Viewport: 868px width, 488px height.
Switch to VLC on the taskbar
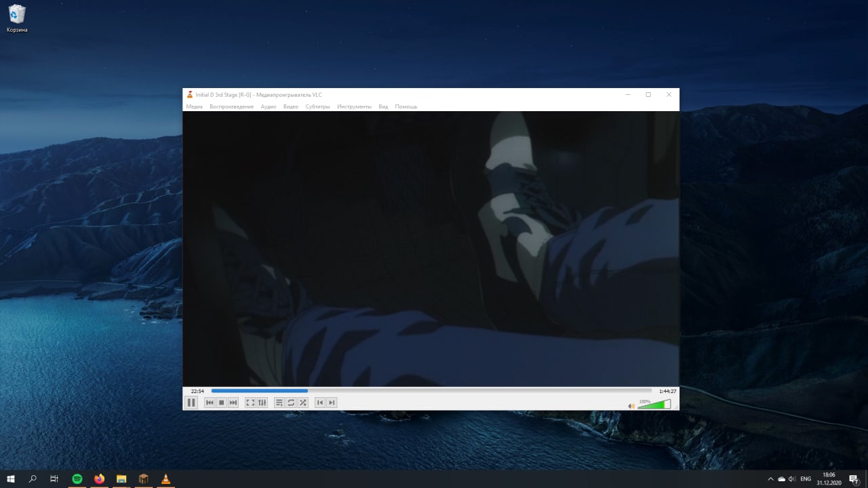click(165, 479)
